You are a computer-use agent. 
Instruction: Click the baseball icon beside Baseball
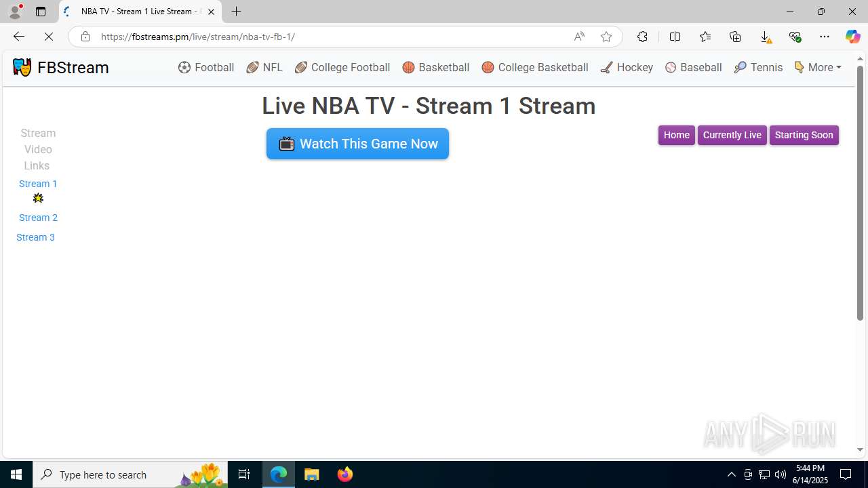[x=671, y=67]
